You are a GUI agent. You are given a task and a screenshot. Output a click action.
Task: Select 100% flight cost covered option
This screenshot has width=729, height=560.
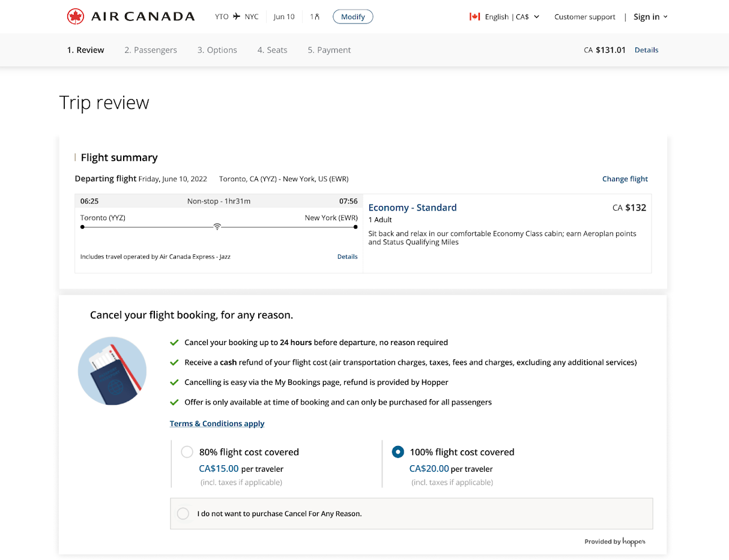pyautogui.click(x=398, y=452)
